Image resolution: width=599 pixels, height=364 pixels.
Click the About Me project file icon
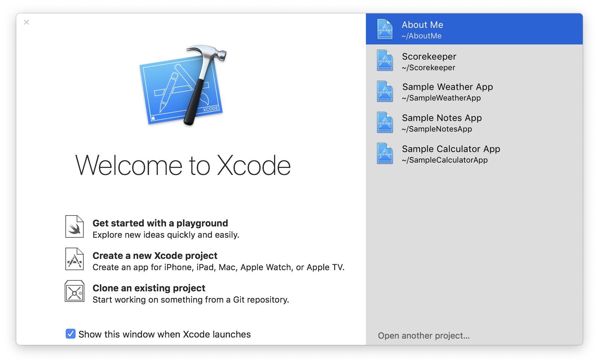385,29
